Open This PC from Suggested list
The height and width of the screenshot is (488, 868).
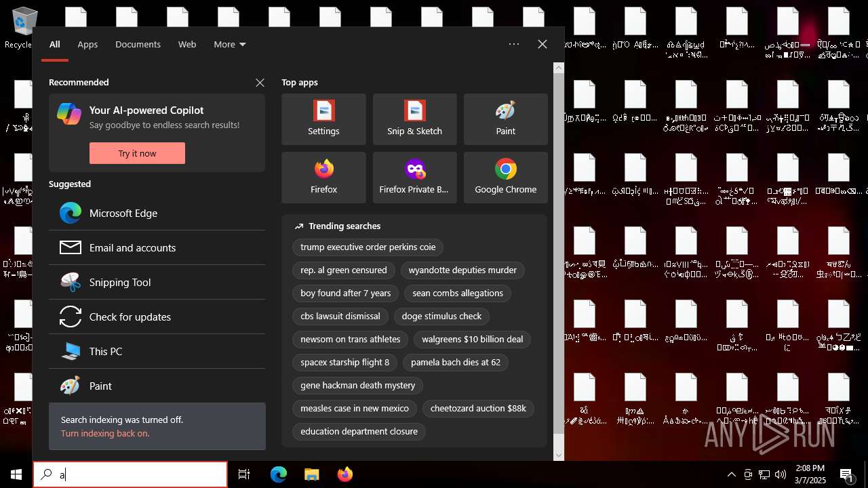click(x=157, y=351)
